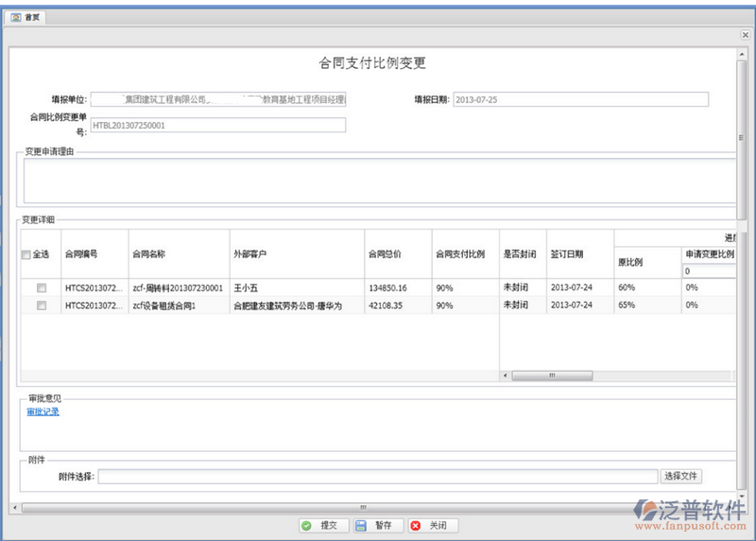The width and height of the screenshot is (756, 541).
Task: Click the 合同名称 column header
Action: [148, 254]
